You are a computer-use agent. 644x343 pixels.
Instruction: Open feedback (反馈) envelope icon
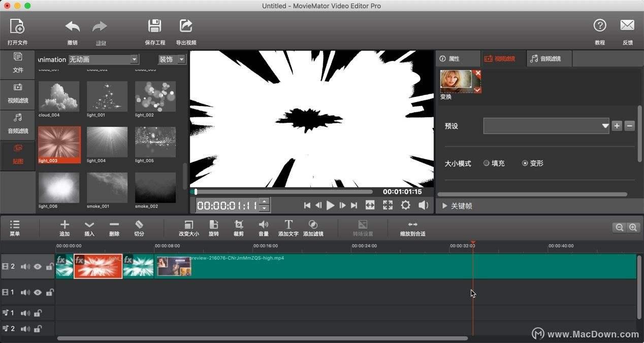[627, 25]
